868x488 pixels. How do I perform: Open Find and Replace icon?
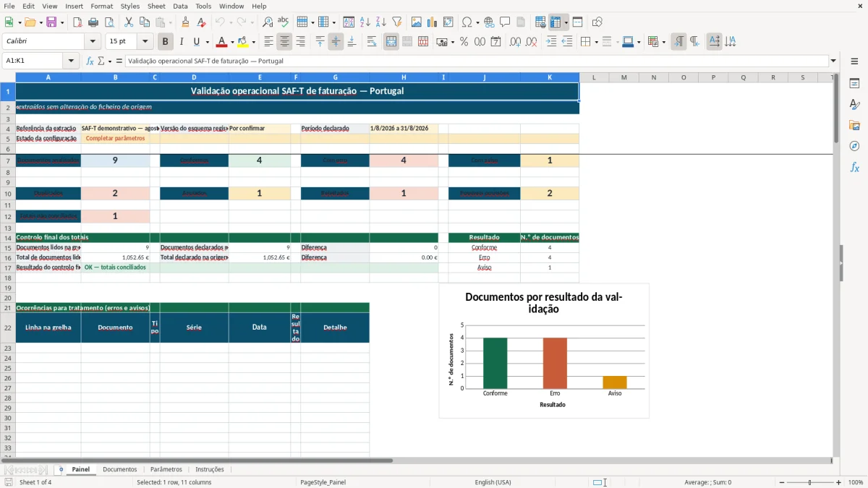click(268, 22)
